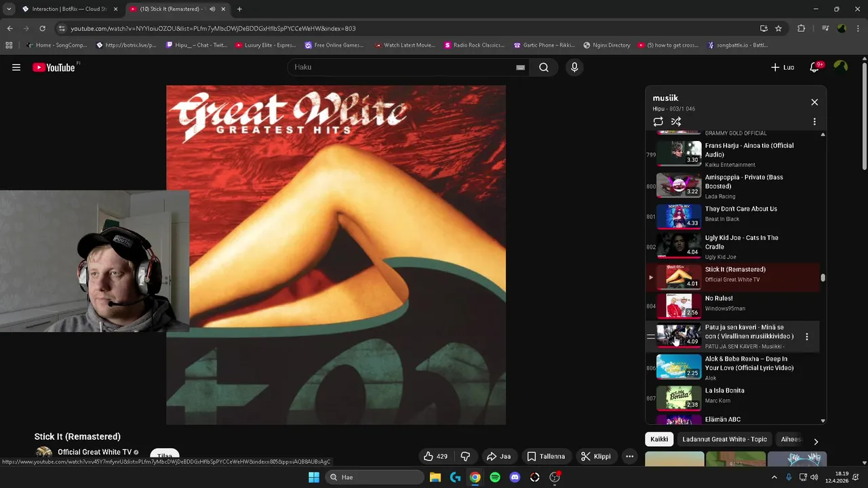Close the musiik playlist panel

(814, 102)
